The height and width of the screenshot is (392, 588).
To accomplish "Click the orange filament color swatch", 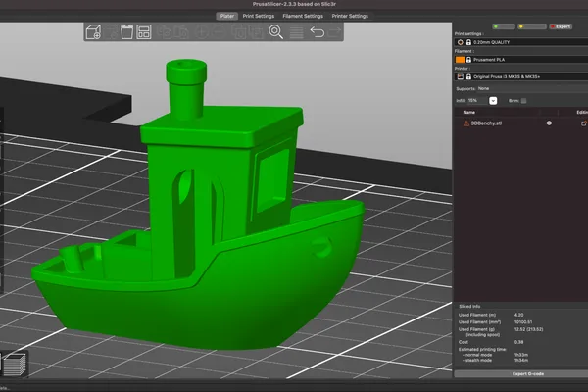I will pyautogui.click(x=460, y=60).
